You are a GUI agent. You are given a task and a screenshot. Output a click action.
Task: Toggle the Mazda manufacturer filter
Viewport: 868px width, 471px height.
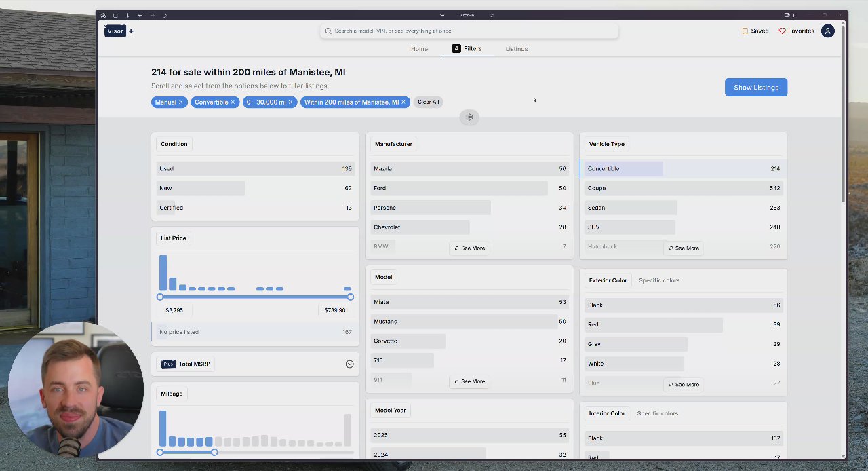pyautogui.click(x=469, y=168)
